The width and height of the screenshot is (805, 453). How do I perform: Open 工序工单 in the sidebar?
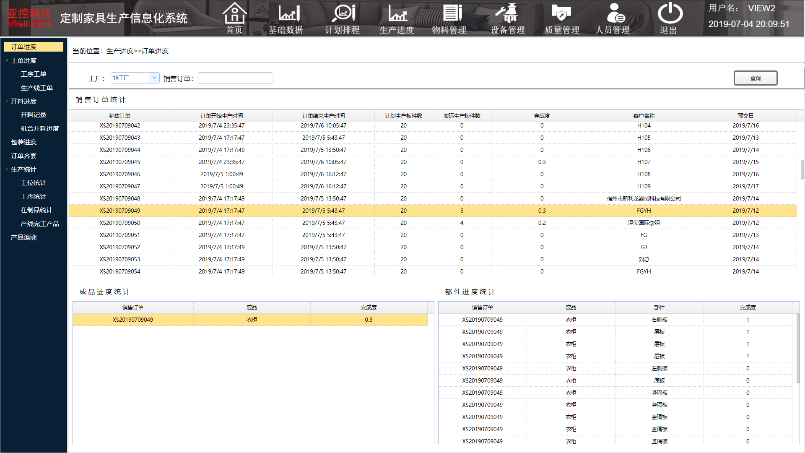coord(33,74)
